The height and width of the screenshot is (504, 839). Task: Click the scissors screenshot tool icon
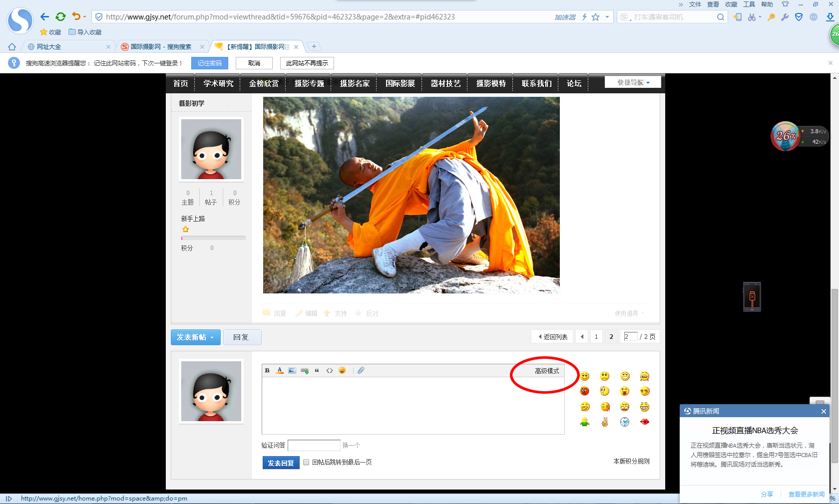[x=752, y=17]
